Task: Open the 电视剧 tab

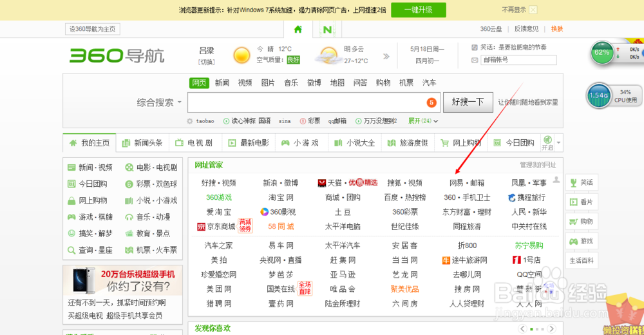Action: [194, 143]
